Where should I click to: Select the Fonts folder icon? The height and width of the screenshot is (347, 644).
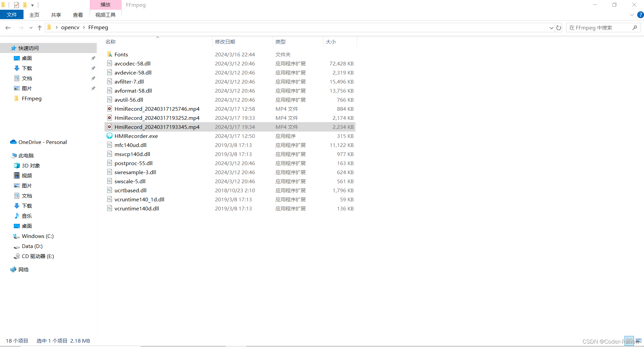click(110, 54)
